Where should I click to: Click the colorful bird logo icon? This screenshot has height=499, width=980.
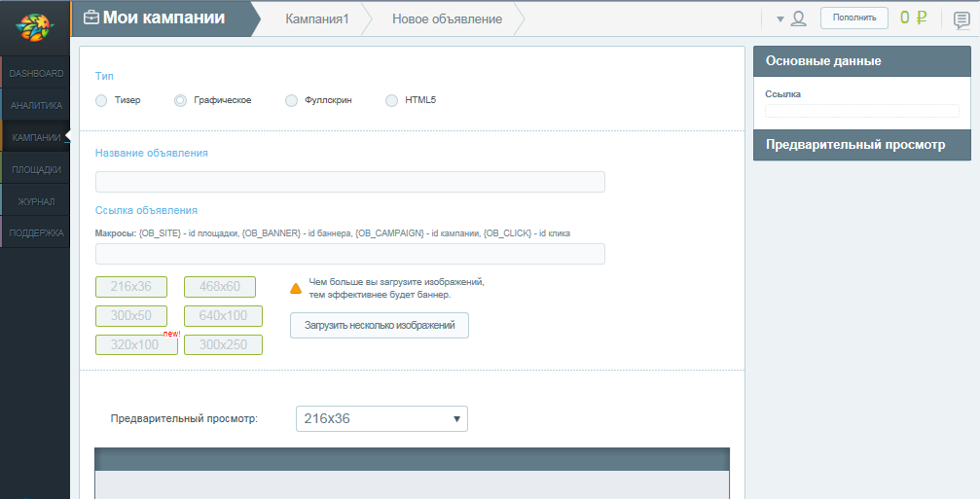(x=34, y=27)
